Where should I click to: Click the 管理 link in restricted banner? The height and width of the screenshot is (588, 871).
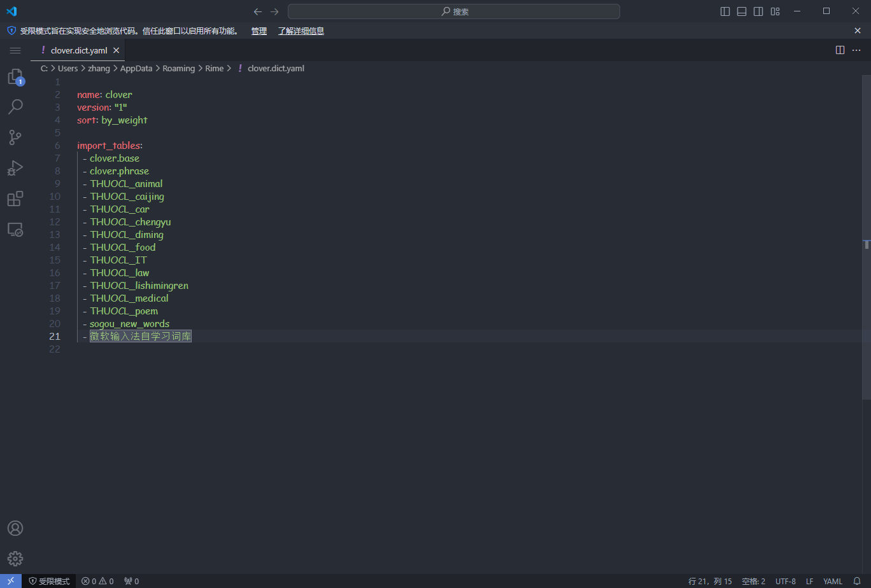coord(258,31)
